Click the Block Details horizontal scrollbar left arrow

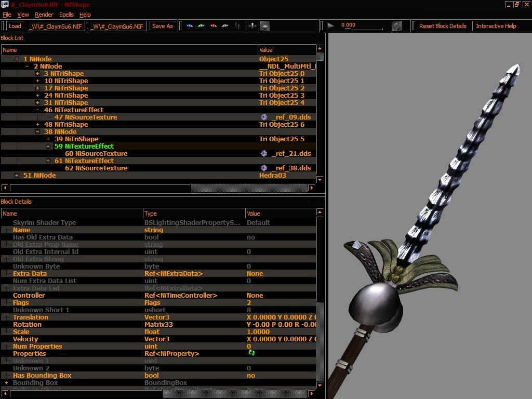point(5,394)
